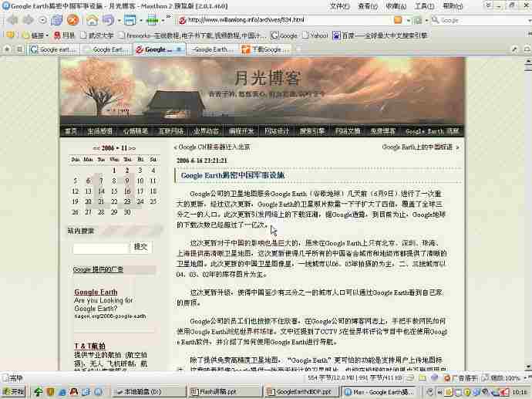Open the 工具 menu
Image resolution: width=532 pixels, height=399 pixels.
(x=424, y=5)
